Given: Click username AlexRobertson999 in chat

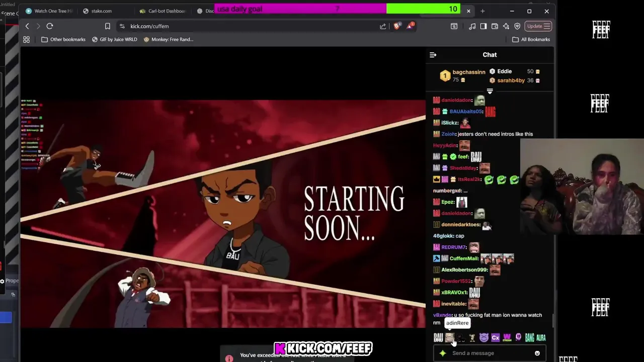Looking at the screenshot, I should pyautogui.click(x=464, y=270).
